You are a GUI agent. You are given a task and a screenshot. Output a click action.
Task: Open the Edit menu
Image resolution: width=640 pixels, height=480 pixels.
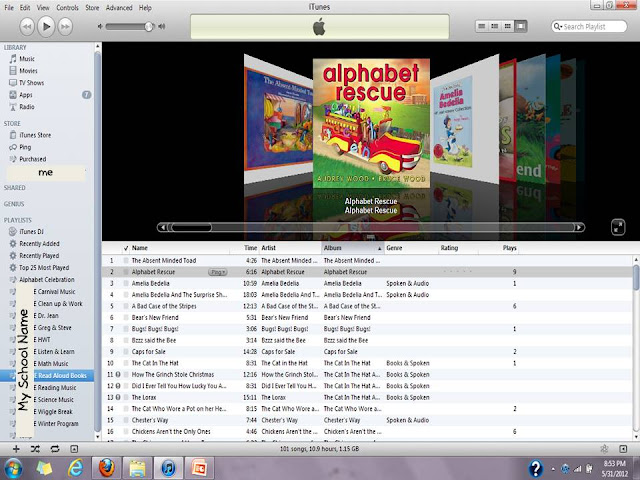(25, 8)
